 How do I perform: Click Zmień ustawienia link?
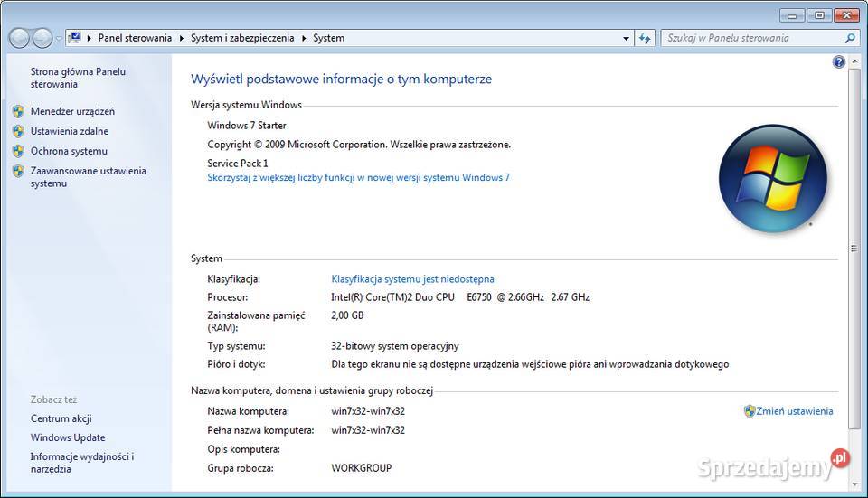pos(795,411)
